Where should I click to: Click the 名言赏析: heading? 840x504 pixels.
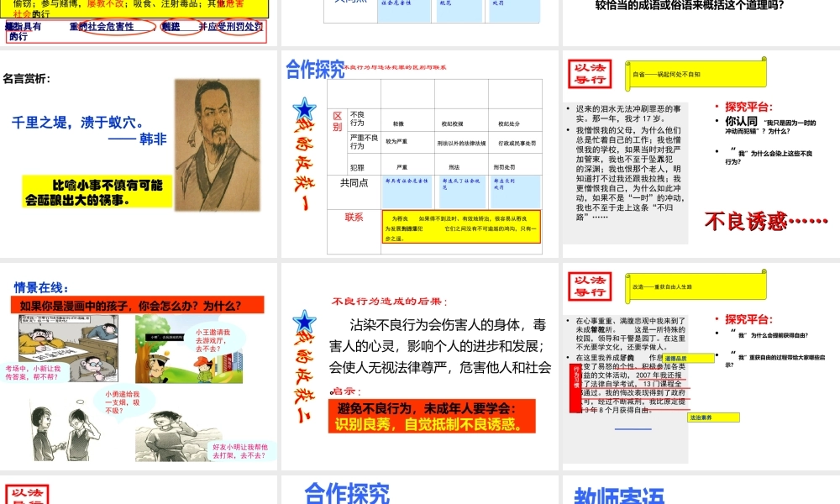click(x=27, y=79)
